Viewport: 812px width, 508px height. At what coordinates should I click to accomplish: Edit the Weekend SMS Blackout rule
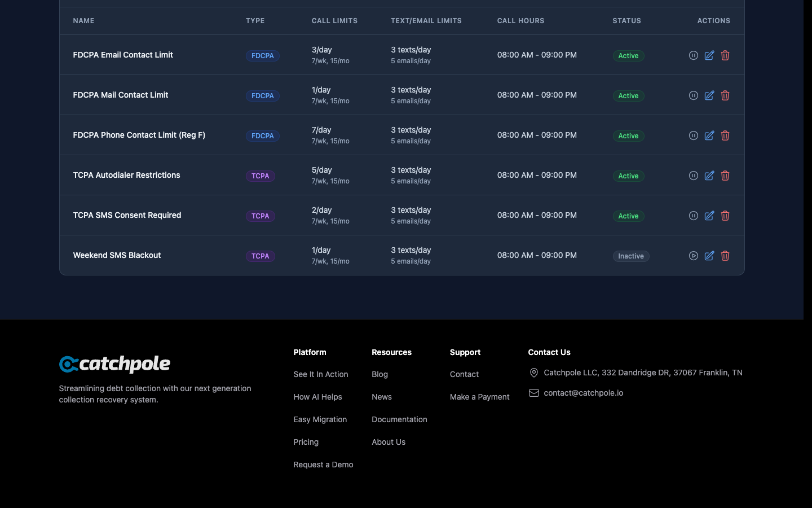point(709,256)
